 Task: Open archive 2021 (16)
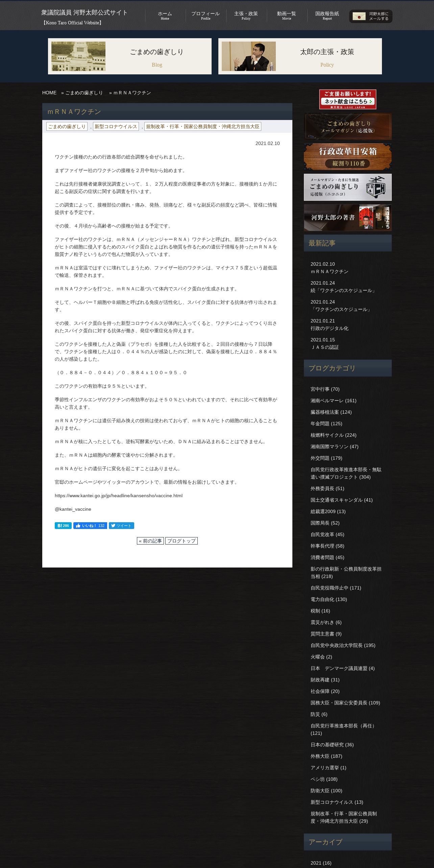pyautogui.click(x=321, y=863)
